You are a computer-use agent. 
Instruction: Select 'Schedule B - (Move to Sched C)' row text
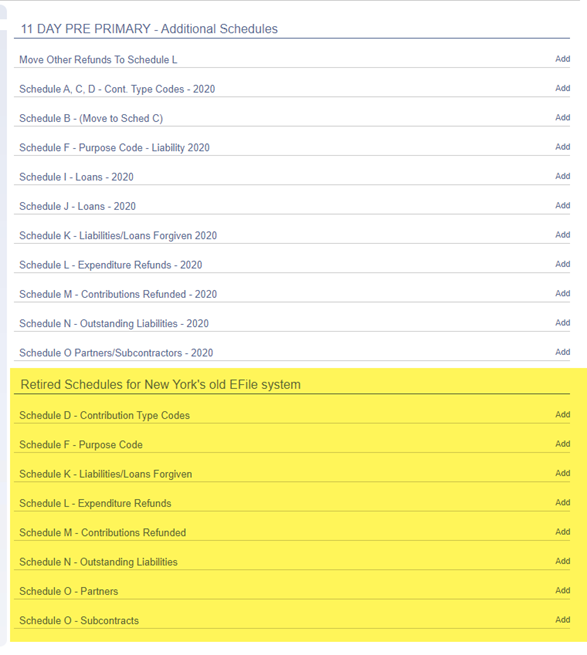[x=91, y=118]
